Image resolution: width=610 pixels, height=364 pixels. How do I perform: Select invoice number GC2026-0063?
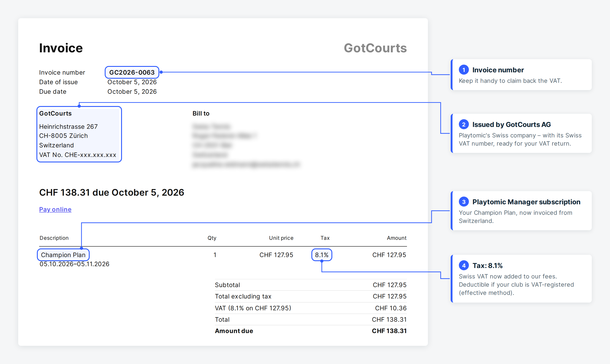(132, 72)
